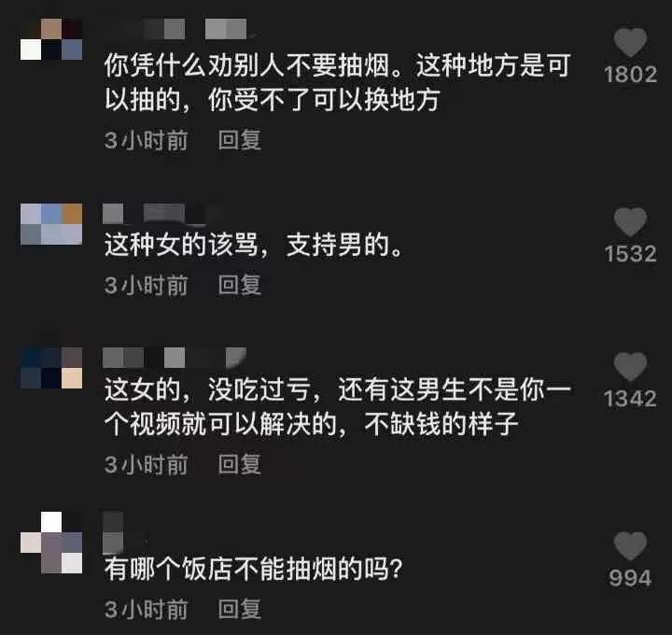
Task: Reply to comment starting 你凭什么劝别人
Action: pos(239,140)
